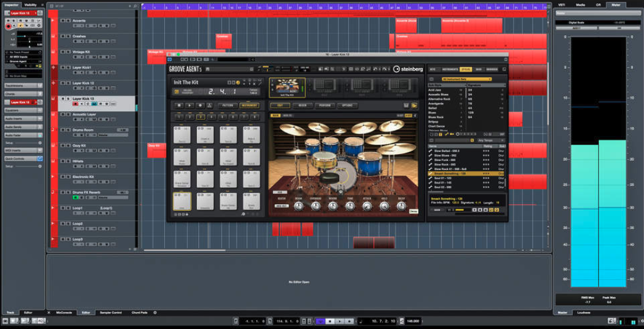Open the No Track Preset selector

point(23,53)
